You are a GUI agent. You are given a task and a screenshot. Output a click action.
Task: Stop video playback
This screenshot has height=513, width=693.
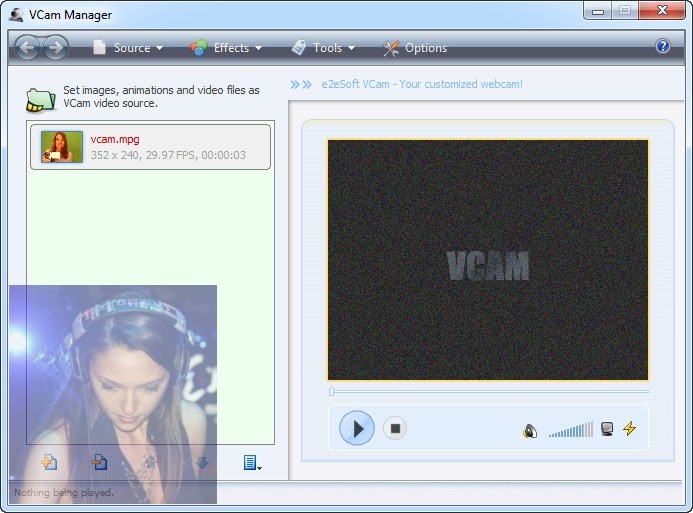(395, 428)
